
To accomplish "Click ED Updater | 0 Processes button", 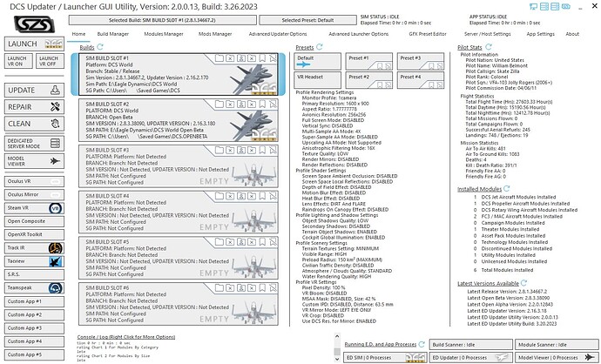I will 470,358.
